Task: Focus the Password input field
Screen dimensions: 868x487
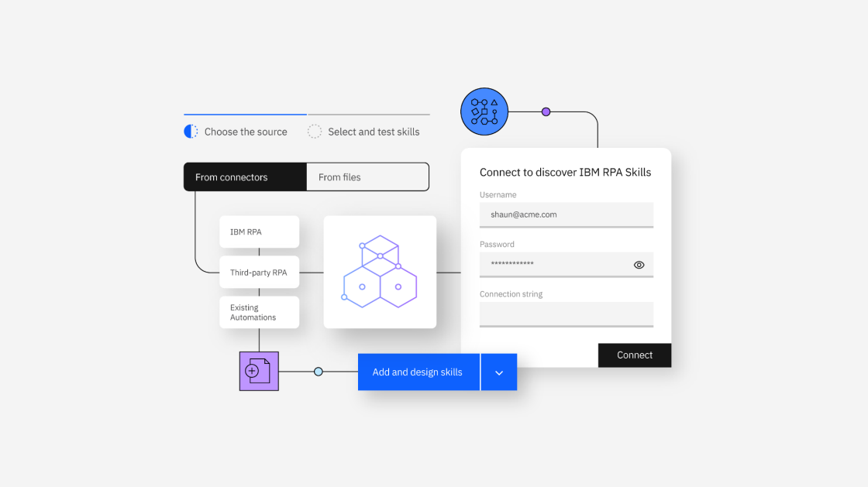Action: (567, 264)
